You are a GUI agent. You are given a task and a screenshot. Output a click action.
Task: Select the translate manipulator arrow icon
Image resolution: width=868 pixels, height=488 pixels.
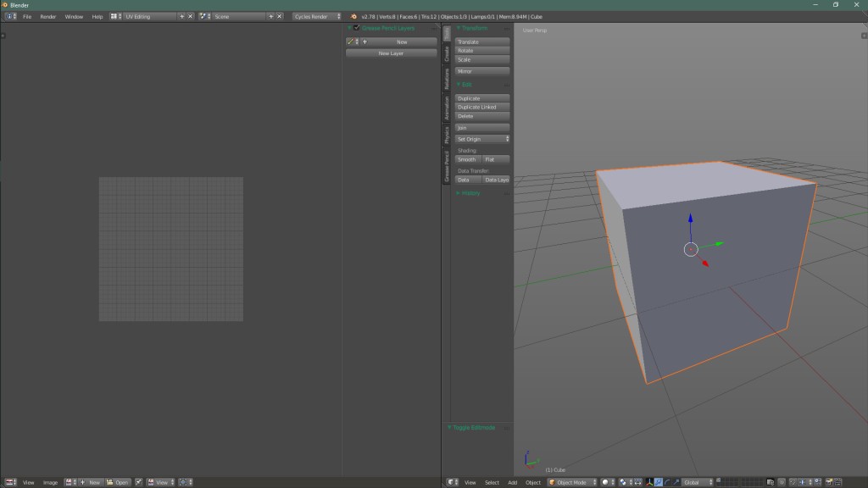click(x=659, y=482)
